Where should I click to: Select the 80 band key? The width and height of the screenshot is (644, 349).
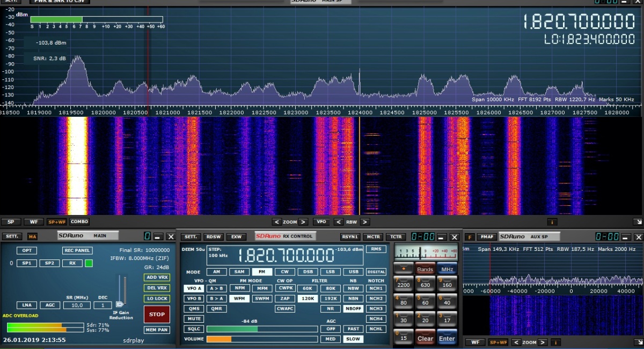pyautogui.click(x=404, y=302)
